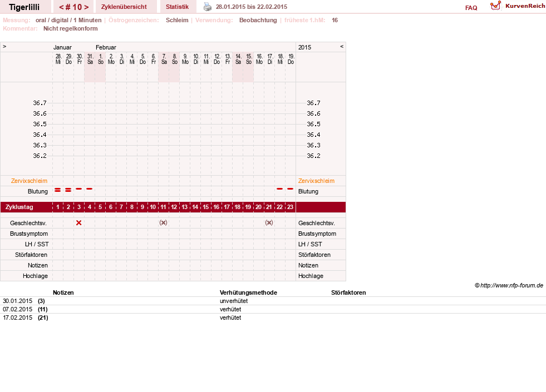This screenshot has height=392, width=546.
Task: Select the bleeding mark on day 23
Action: pyautogui.click(x=290, y=189)
